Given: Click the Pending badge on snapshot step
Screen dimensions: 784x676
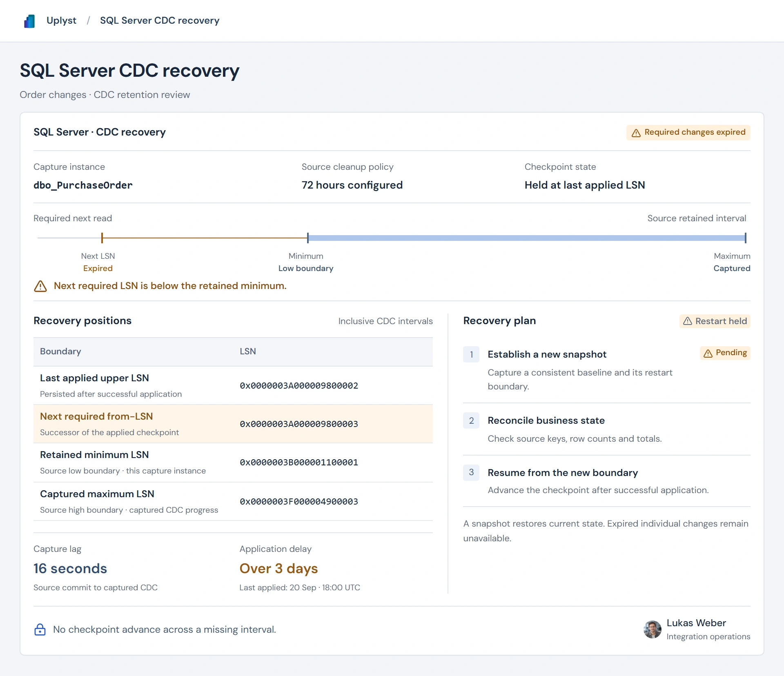Looking at the screenshot, I should tap(725, 353).
